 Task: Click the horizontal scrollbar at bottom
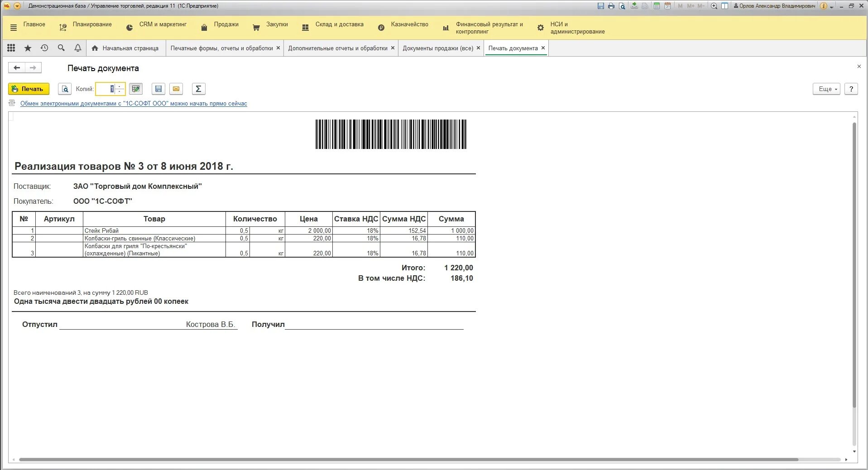point(409,460)
